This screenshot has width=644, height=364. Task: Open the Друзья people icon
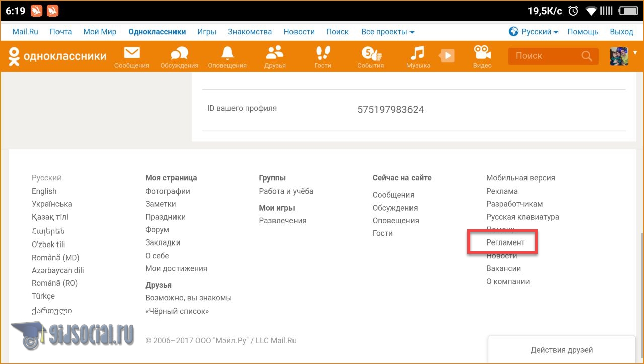click(275, 52)
